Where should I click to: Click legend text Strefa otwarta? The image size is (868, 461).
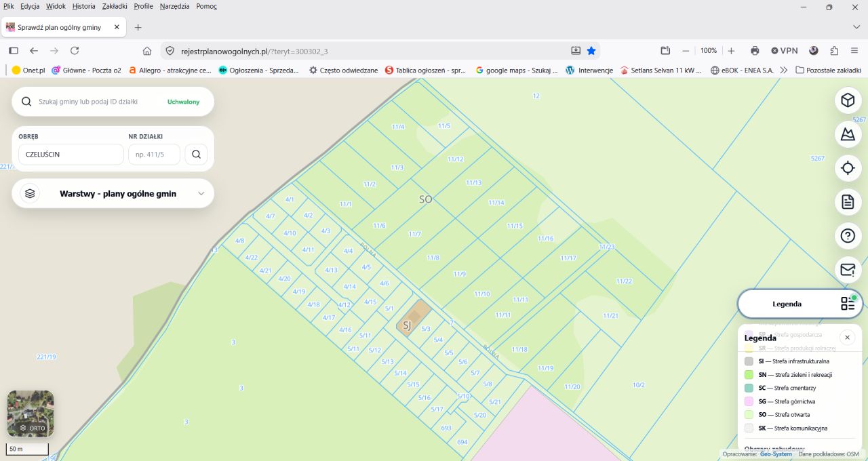[x=792, y=414]
